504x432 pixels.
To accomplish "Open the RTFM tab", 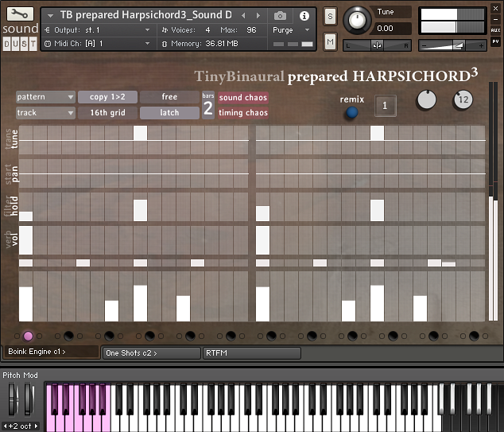I will pos(252,353).
